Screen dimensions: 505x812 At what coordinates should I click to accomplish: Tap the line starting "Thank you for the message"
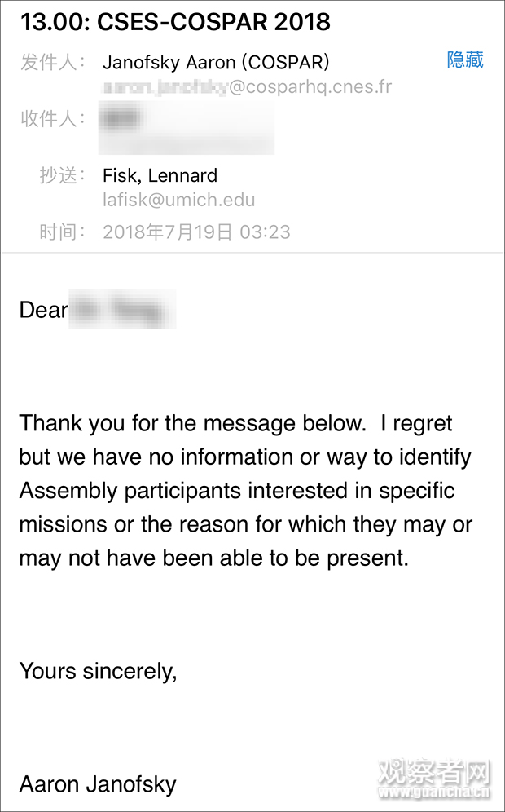(x=235, y=423)
